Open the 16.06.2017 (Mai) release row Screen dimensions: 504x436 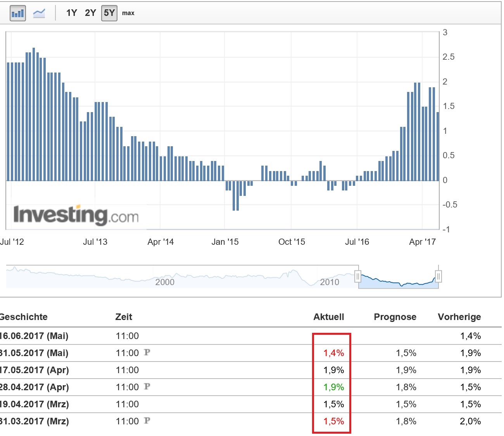coord(34,336)
